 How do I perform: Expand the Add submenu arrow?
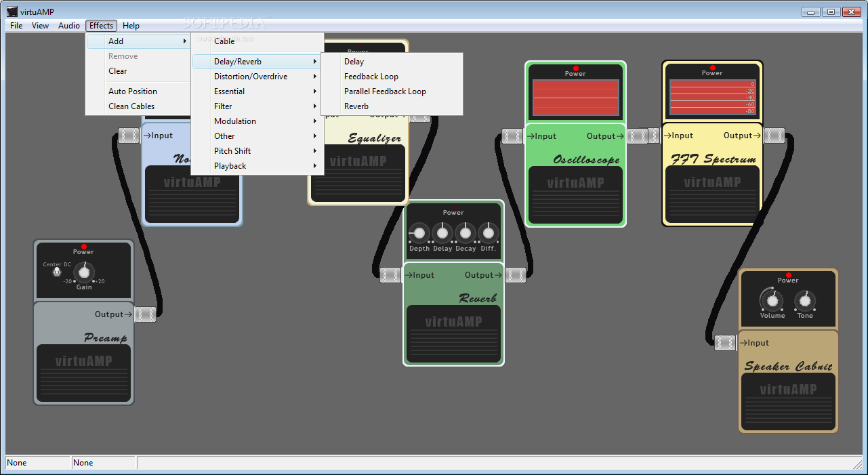tap(184, 41)
